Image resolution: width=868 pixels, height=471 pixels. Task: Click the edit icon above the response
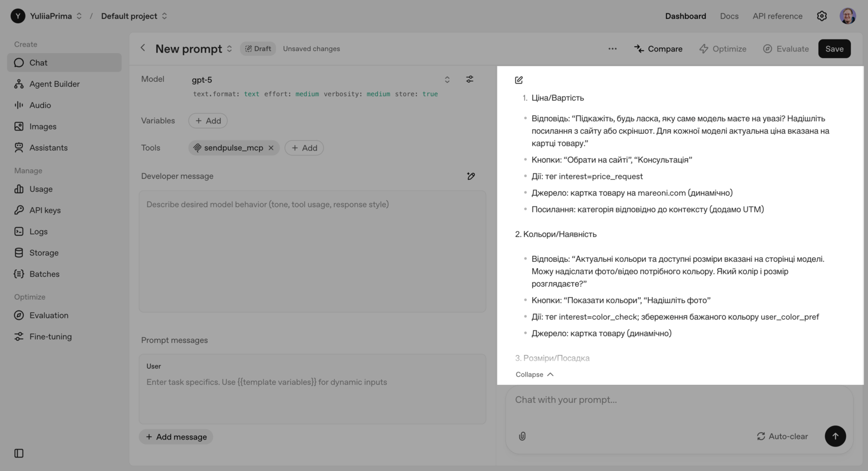(x=519, y=80)
